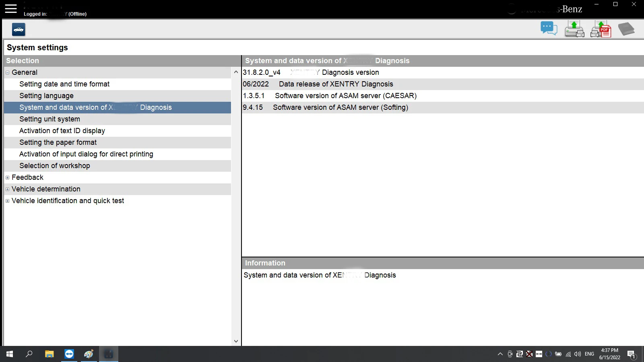Click the ASAM server (CAESAR) version row
The height and width of the screenshot is (362, 644).
tap(443, 96)
